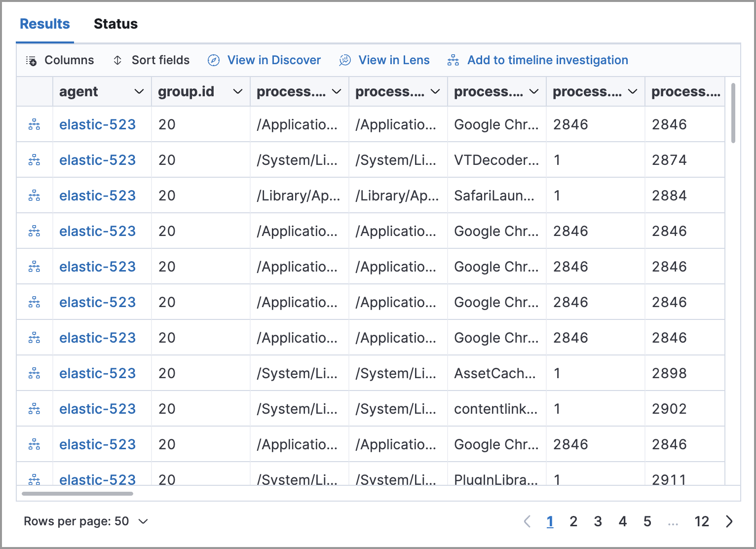Open the first process column header menu

tap(336, 91)
